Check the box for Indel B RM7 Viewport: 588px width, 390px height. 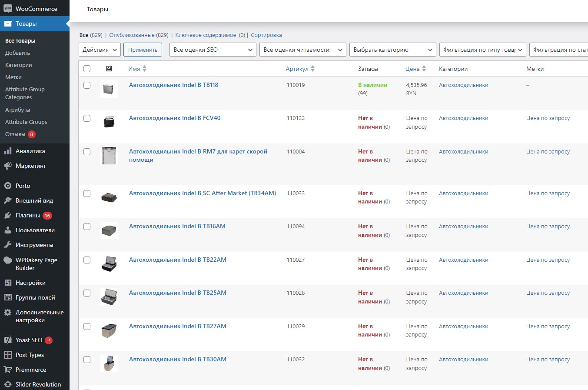coord(87,152)
